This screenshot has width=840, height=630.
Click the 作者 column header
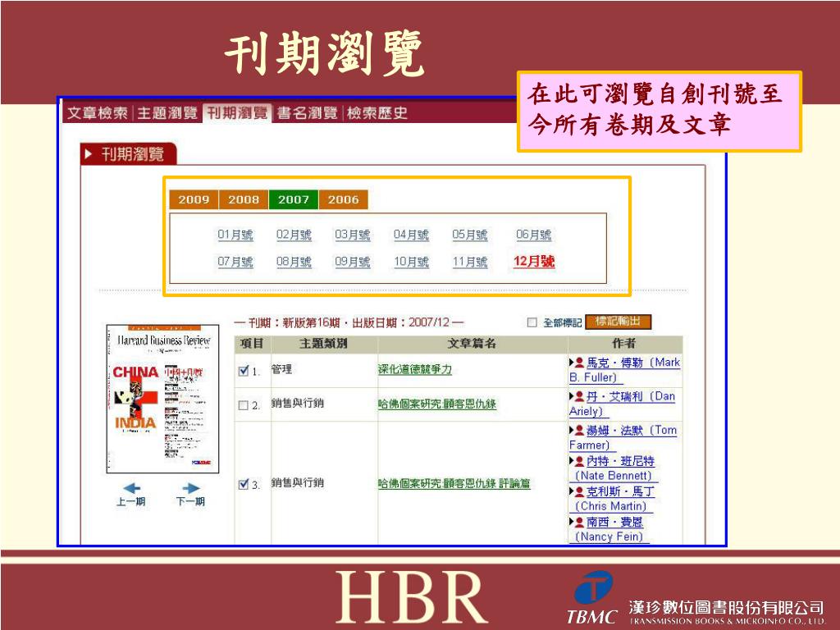[624, 344]
